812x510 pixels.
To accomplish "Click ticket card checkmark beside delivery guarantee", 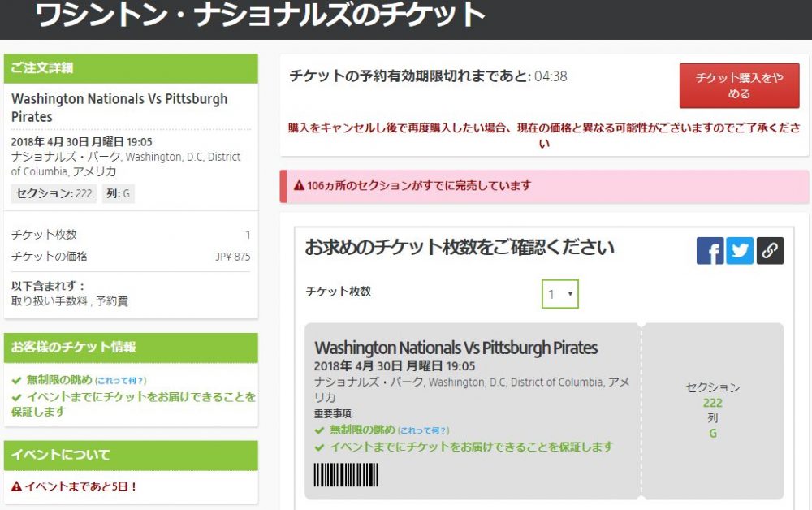I will (x=319, y=447).
